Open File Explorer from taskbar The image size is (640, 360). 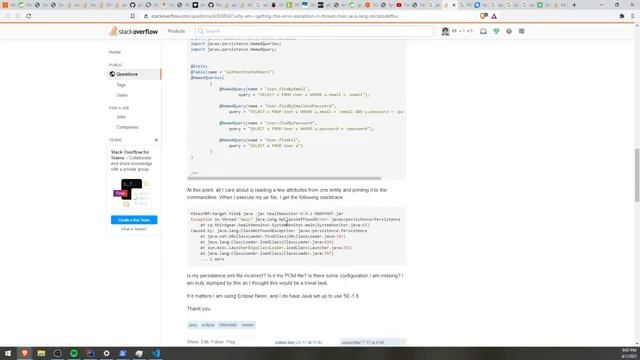click(x=41, y=353)
